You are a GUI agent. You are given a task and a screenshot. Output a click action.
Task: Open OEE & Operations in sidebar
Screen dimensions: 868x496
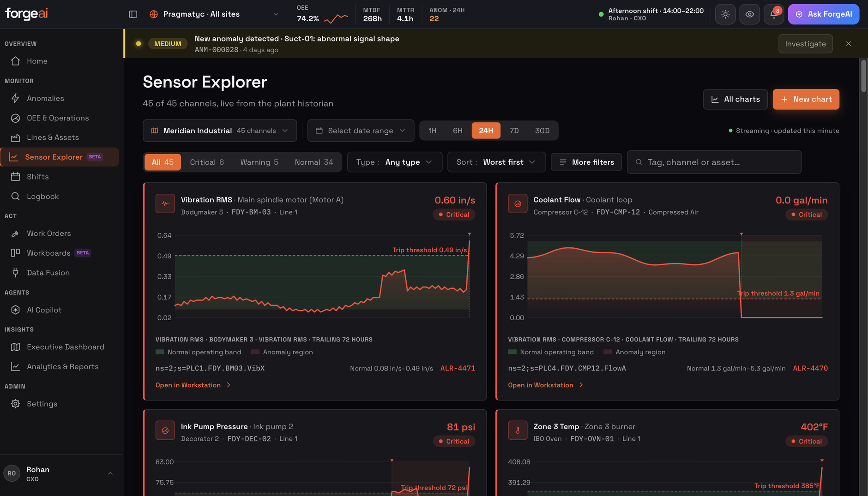60,118
